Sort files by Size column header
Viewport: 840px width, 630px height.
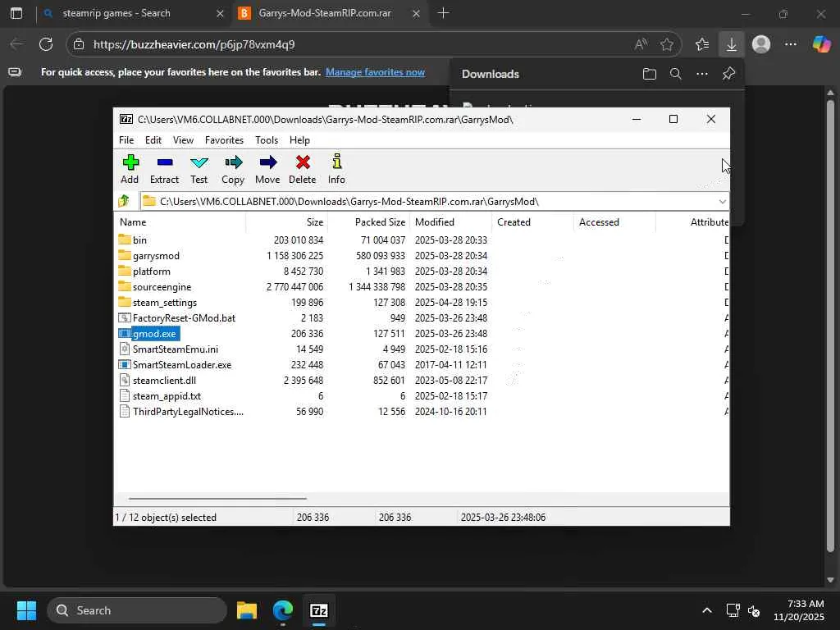click(x=287, y=221)
